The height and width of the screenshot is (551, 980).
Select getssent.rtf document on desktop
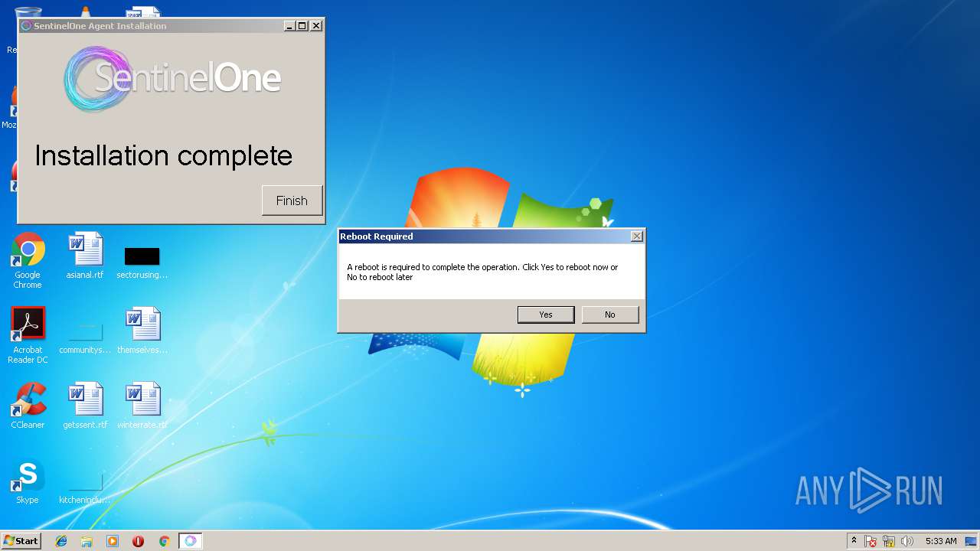[85, 406]
